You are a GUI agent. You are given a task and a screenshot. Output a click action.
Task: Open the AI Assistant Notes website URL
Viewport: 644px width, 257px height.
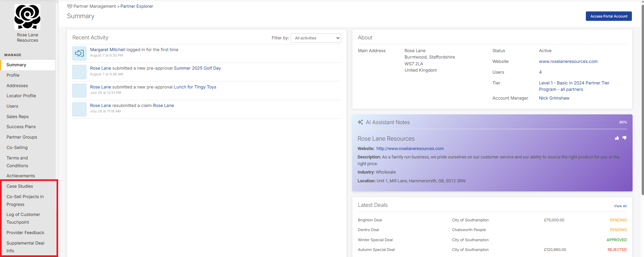(410, 149)
